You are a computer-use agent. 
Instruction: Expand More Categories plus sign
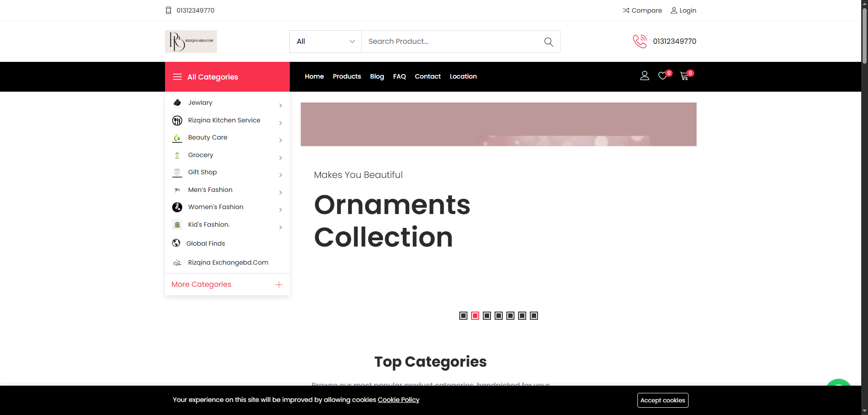(279, 284)
